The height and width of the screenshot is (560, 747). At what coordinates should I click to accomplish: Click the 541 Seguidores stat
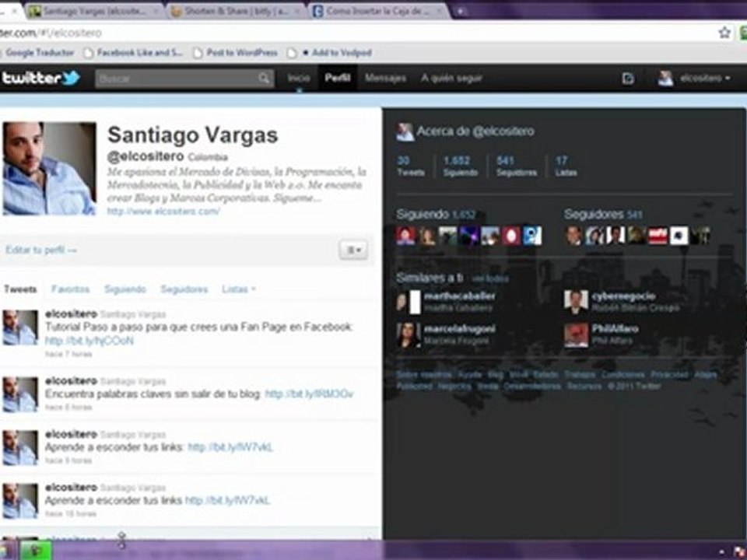(517, 166)
